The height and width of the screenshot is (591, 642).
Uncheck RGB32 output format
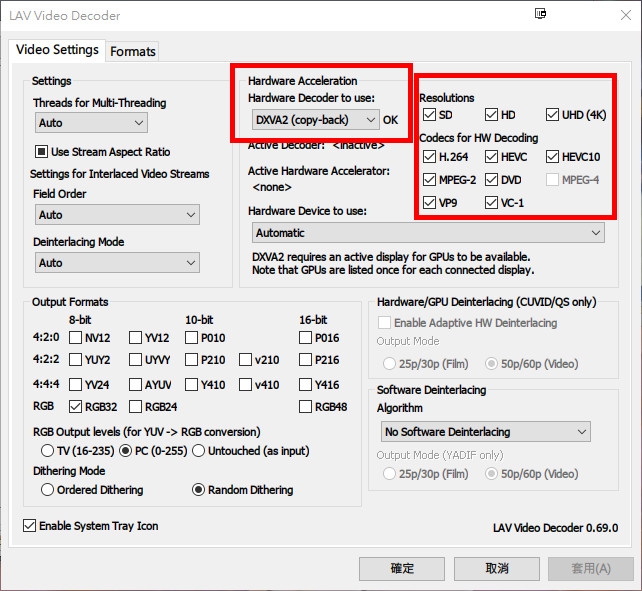click(75, 407)
